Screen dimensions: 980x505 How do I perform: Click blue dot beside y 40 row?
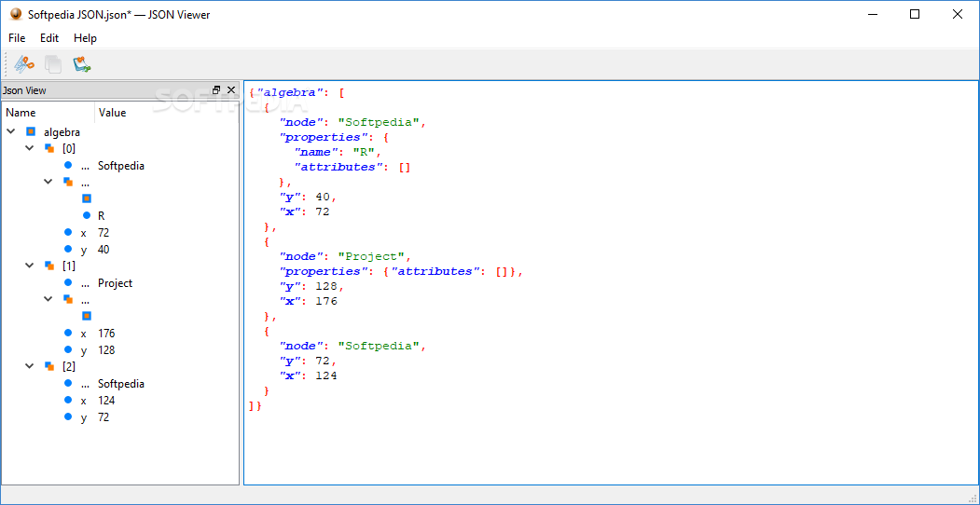pos(68,249)
